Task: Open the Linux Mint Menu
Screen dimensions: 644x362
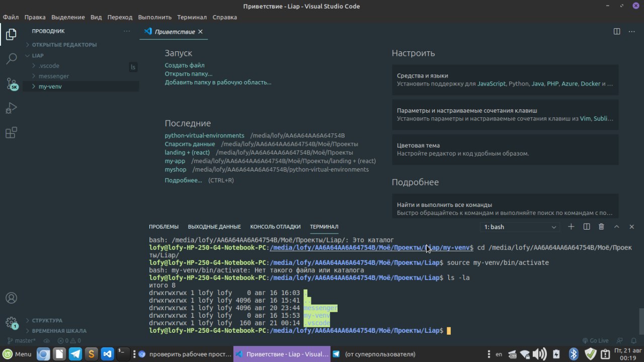Action: (x=17, y=354)
